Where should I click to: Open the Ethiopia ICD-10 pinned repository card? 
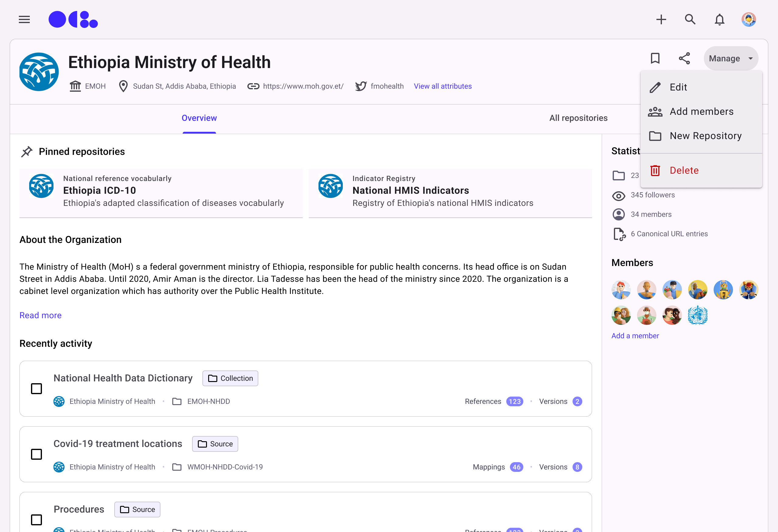[161, 191]
